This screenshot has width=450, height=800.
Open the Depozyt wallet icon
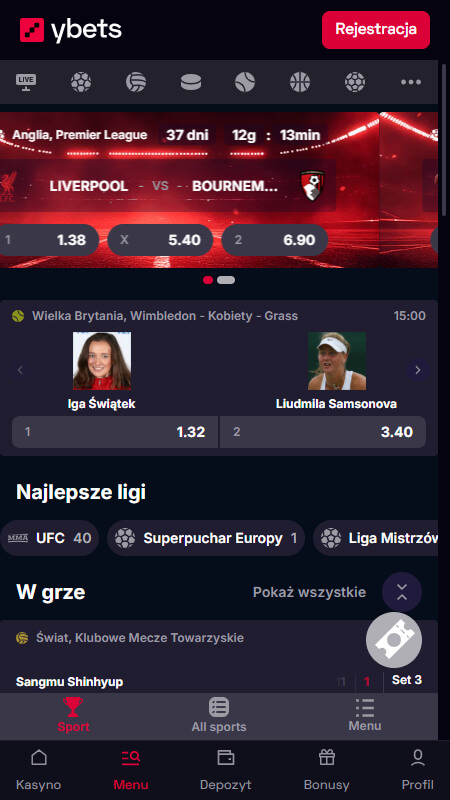coord(226,757)
